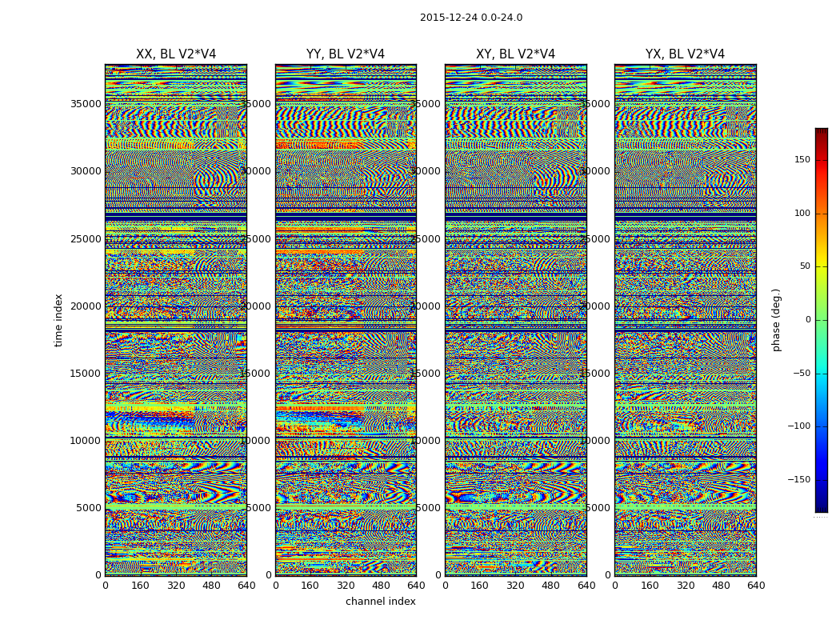This screenshot has height=640, width=840.
Task: Click the YY, BL V2*V4 panel title
Action: coord(346,54)
